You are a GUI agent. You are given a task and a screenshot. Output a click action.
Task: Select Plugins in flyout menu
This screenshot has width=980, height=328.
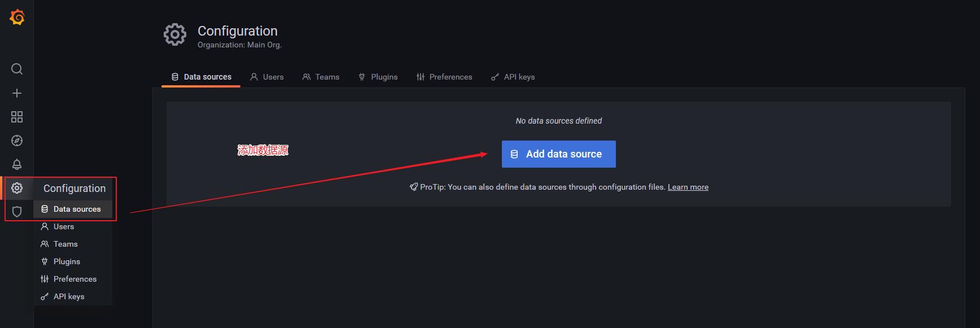click(x=73, y=261)
